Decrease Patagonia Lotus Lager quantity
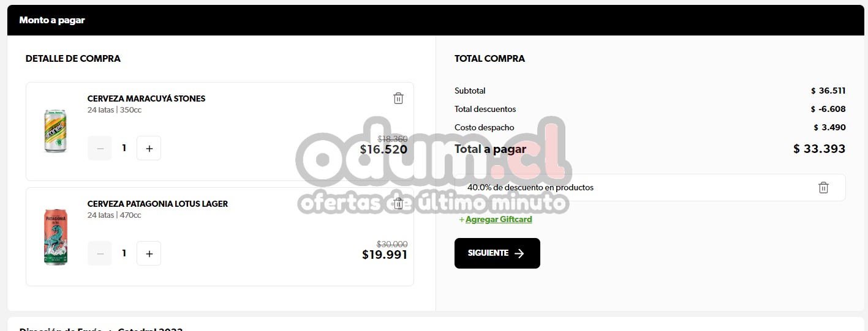 pos(100,253)
